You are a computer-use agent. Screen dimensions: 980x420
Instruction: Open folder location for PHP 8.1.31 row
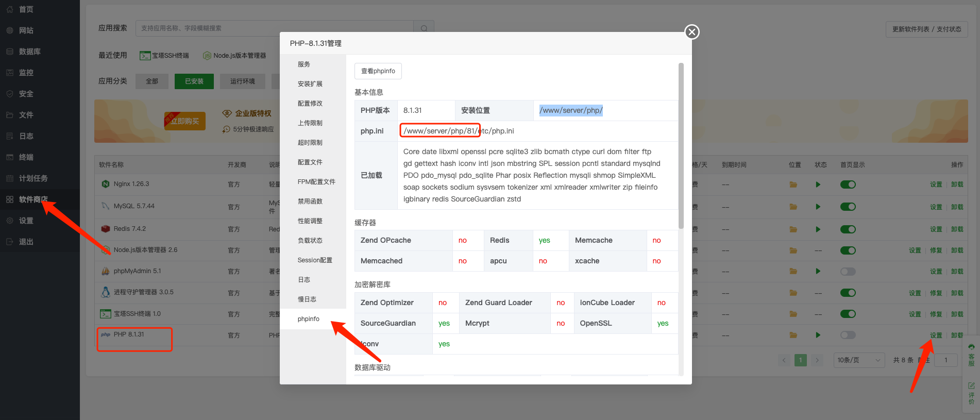[x=793, y=335]
